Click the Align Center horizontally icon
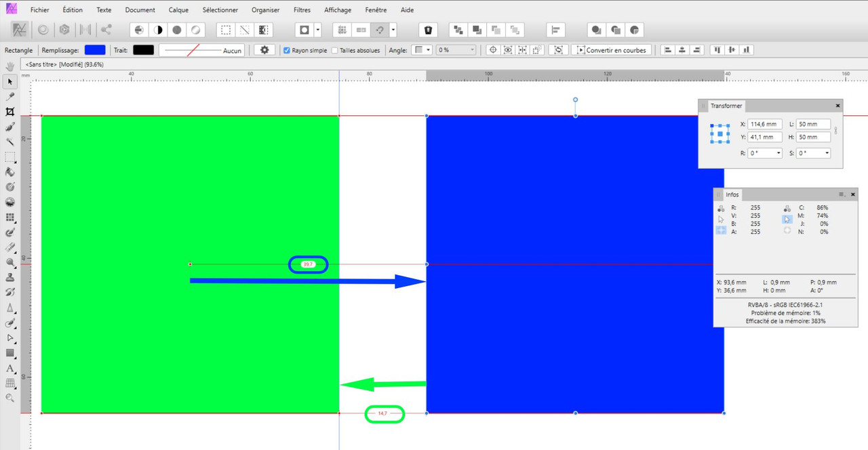 [x=682, y=50]
